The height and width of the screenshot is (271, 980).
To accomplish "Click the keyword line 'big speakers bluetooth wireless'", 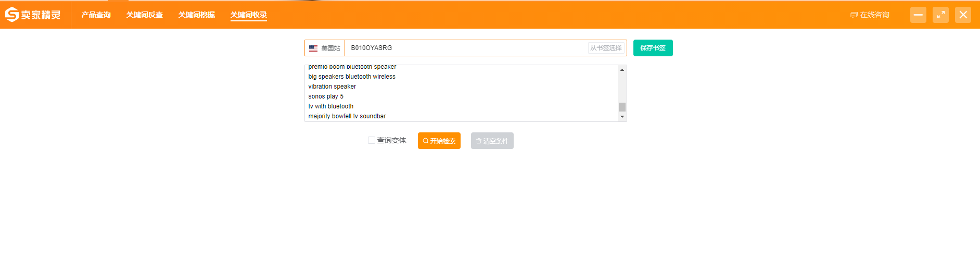I will pos(352,77).
